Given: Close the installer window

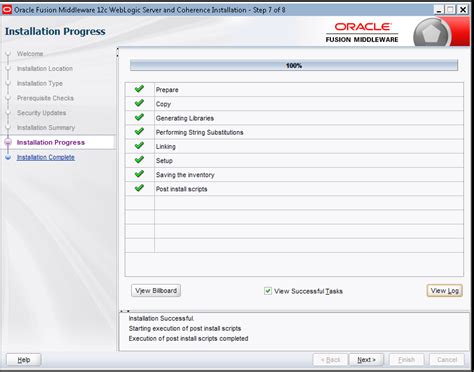Looking at the screenshot, I should click(x=463, y=10).
